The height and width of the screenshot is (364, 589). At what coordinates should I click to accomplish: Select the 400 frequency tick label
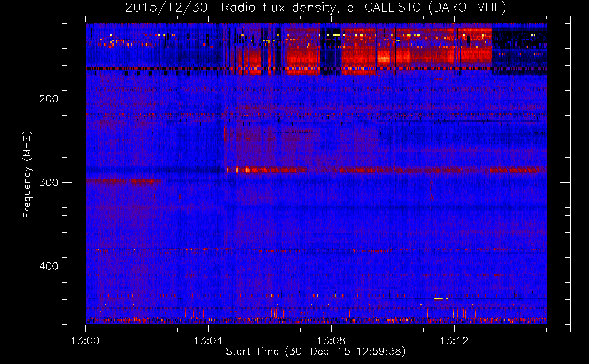[x=49, y=266]
